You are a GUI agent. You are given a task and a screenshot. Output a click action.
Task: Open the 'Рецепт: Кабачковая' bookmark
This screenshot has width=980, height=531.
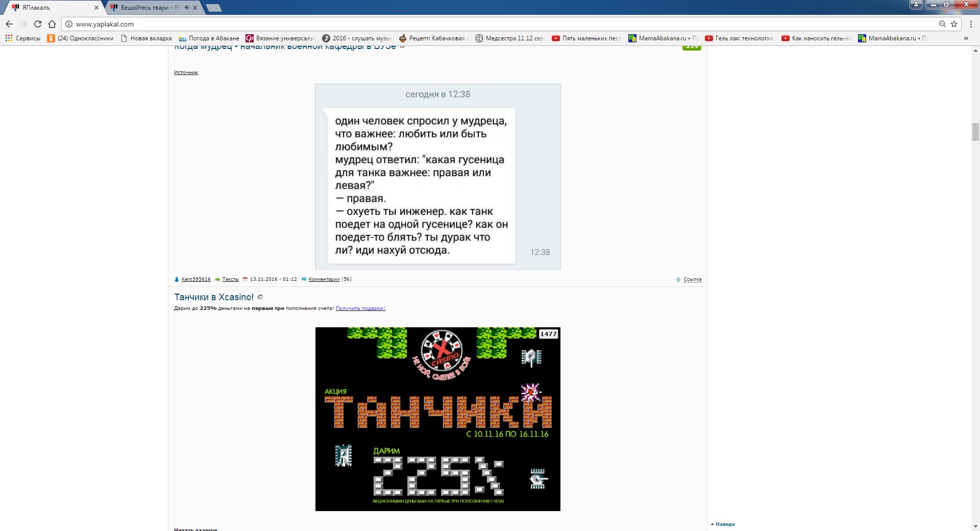[433, 38]
